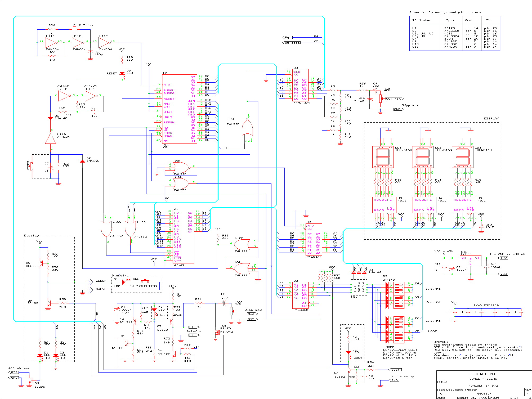Select the U11C inverter symbol
This screenshot has height=399, width=532.
(91, 96)
